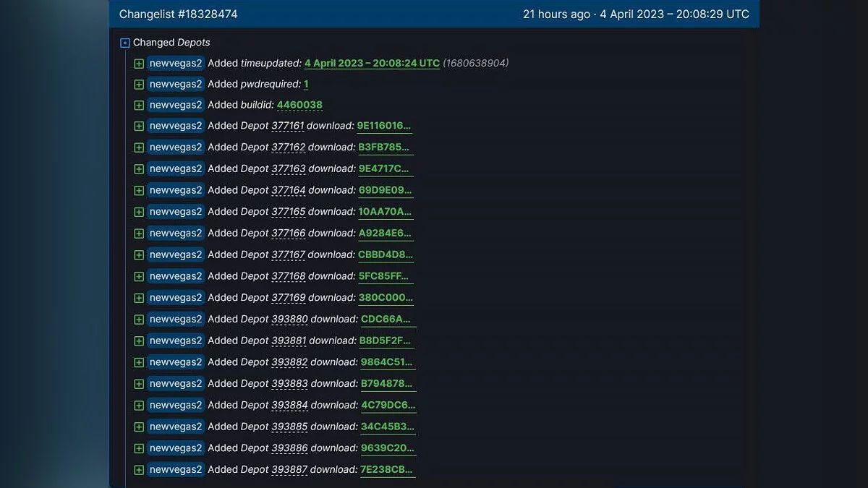Click download hash 10AA70A…
Screen dimensions: 868x488
point(386,212)
